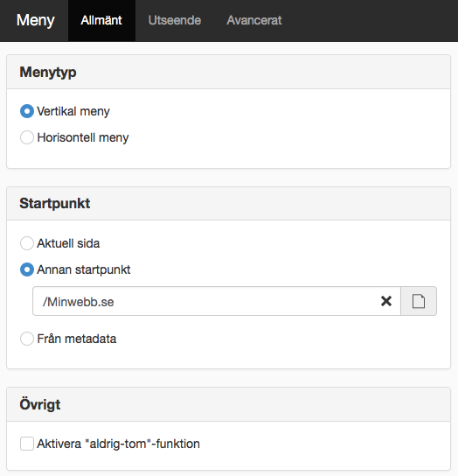
Task: Select the Aktuell sida radio button
Action: [x=27, y=243]
